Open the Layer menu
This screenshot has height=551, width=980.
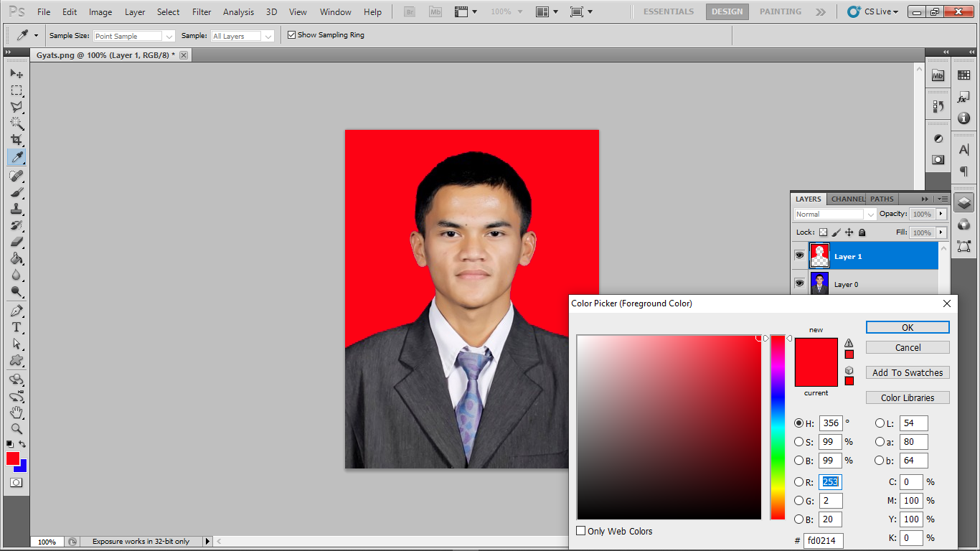pos(135,12)
